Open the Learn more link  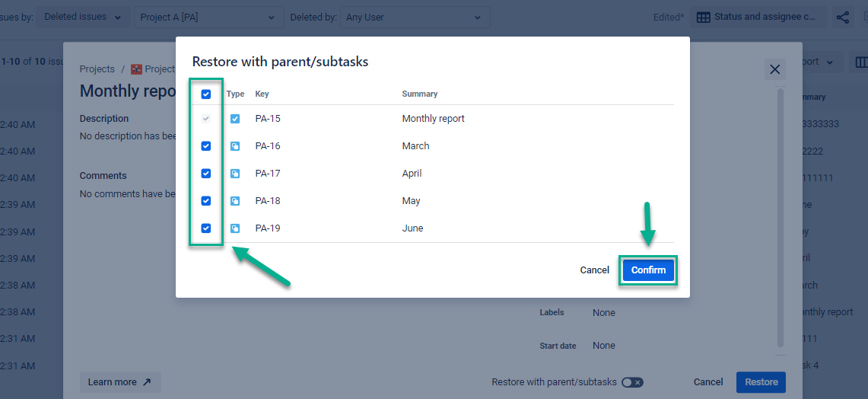(120, 382)
